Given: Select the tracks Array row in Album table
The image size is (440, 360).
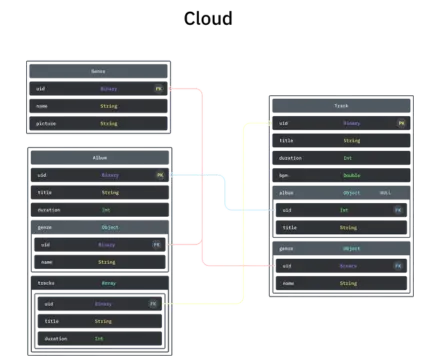Looking at the screenshot, I should 100,283.
